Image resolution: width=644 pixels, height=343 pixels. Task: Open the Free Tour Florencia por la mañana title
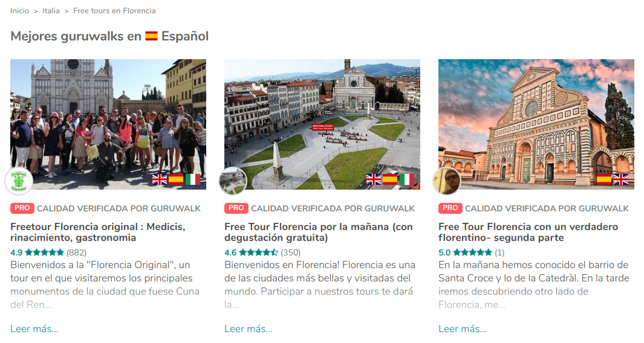pyautogui.click(x=318, y=232)
